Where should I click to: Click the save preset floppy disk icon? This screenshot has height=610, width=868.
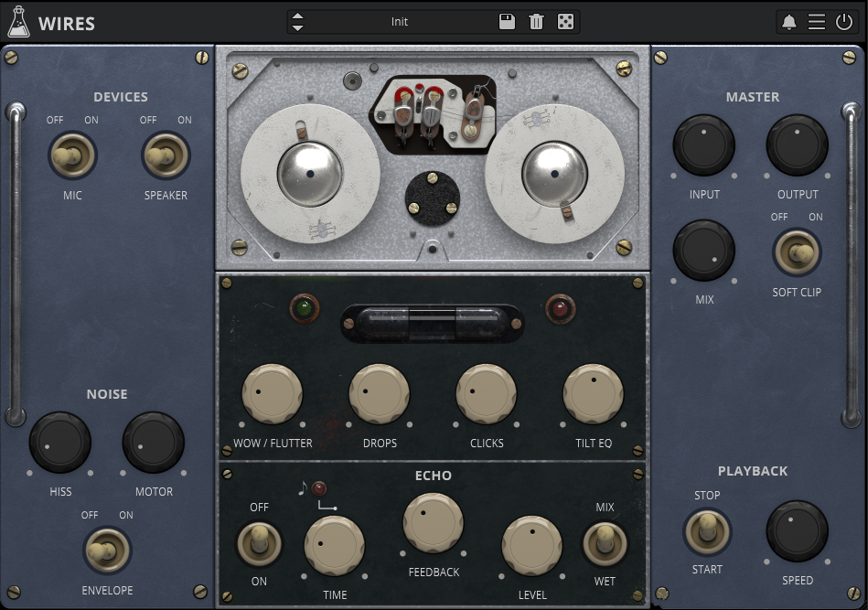[x=507, y=22]
